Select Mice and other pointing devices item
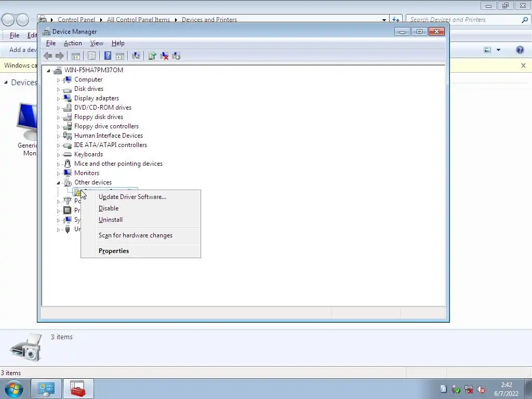The height and width of the screenshot is (399, 532). [118, 164]
